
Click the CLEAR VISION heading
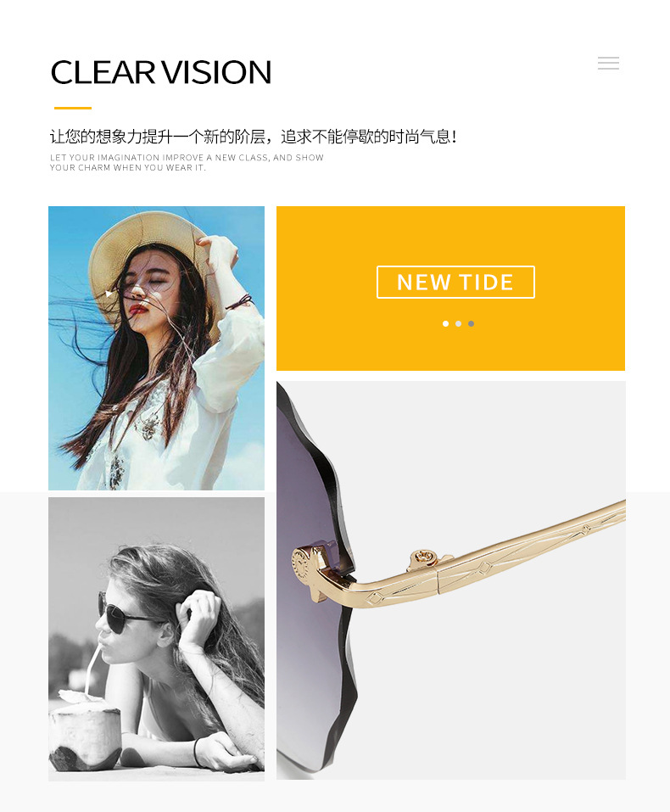161,72
